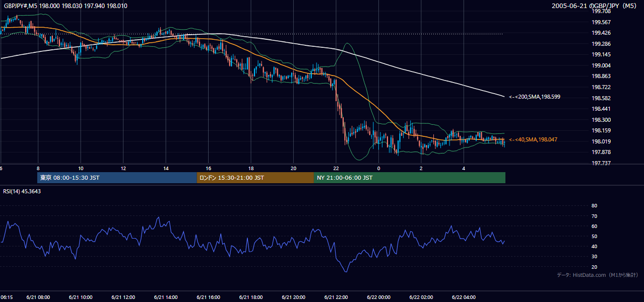Click the price axis label 199.426

601,33
